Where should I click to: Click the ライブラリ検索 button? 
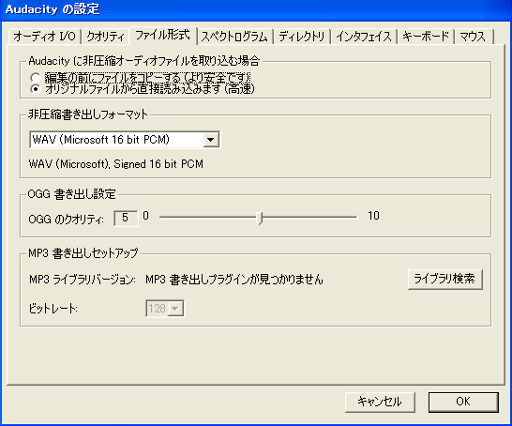coord(445,279)
